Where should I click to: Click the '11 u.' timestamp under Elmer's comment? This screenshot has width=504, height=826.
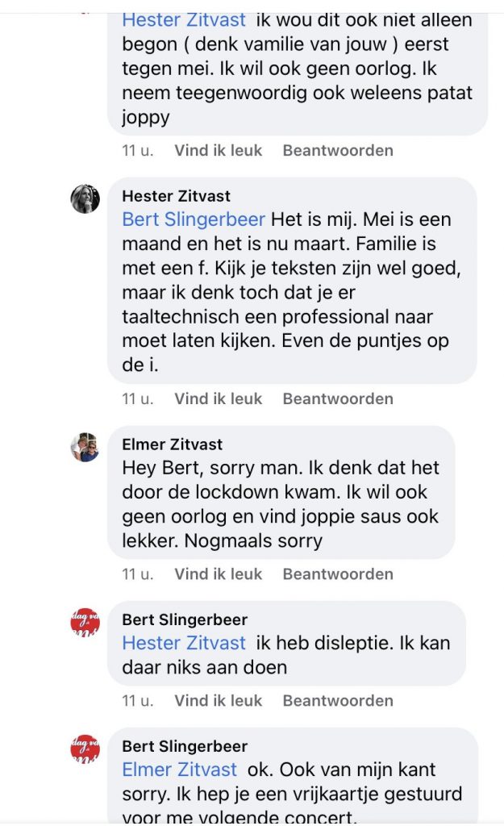pyautogui.click(x=137, y=574)
